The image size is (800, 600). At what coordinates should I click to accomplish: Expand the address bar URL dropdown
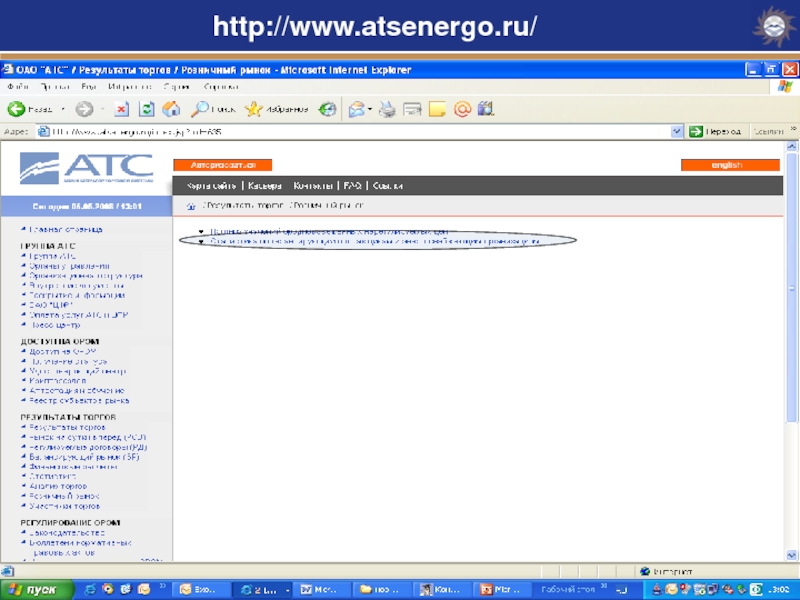pos(677,131)
